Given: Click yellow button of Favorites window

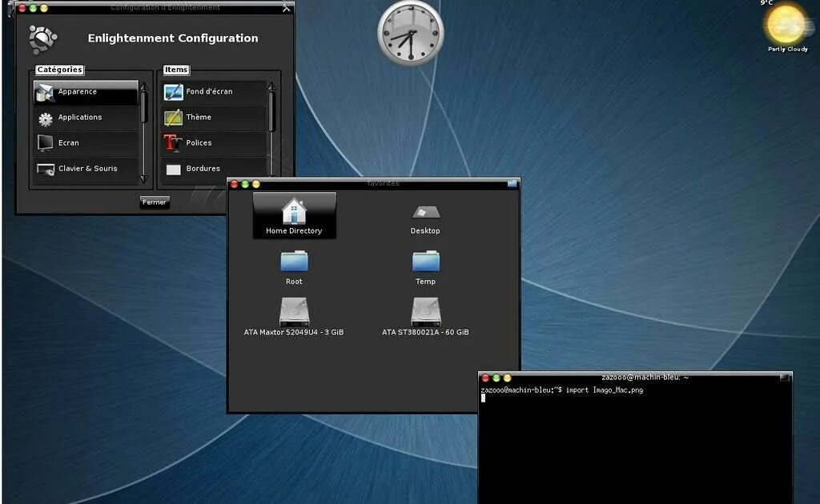Looking at the screenshot, I should point(255,184).
